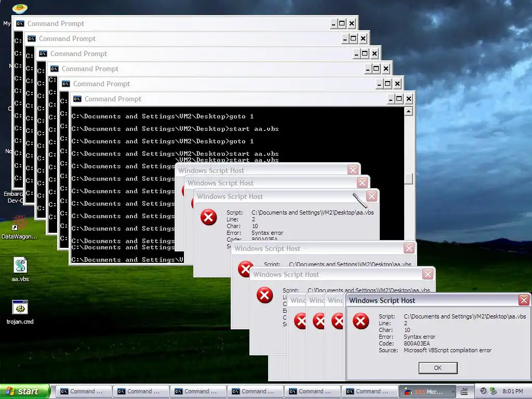Image resolution: width=532 pixels, height=399 pixels.
Task: Click the frontmost Command Prompt title bar
Action: point(242,99)
